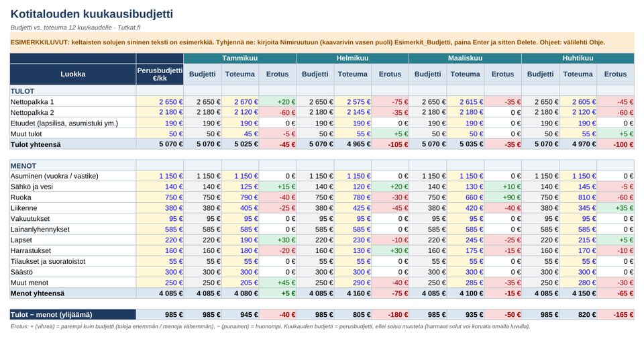Screen dimensions: 644x339
Task: Click Nettopalkka 1 Huhtikuu Toteuma 2 605 €
Action: click(578, 101)
